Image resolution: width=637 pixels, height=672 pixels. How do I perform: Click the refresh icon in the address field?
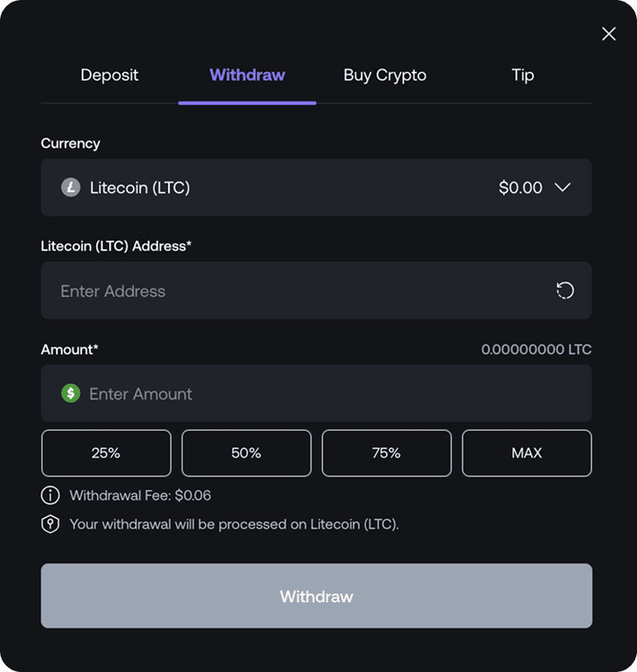(565, 290)
